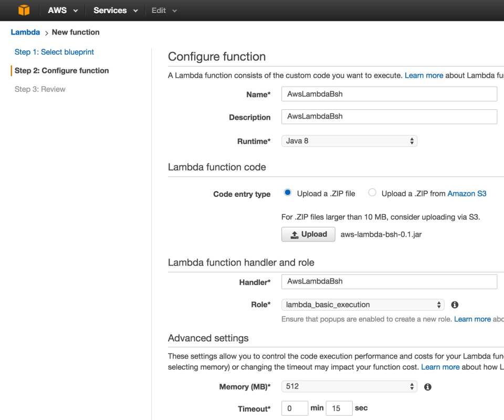Screen dimensions: 504x420
Task: Click the Handler input field
Action: tap(388, 281)
